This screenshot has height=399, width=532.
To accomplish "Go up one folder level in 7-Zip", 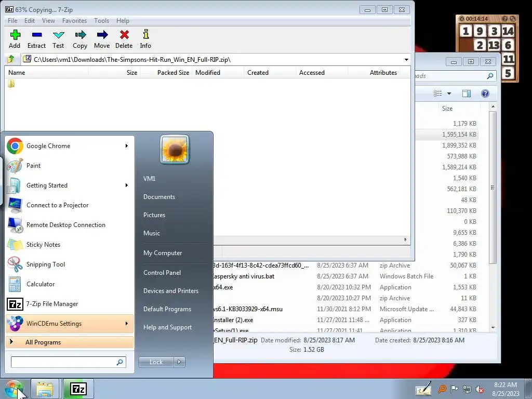I will click(x=11, y=59).
